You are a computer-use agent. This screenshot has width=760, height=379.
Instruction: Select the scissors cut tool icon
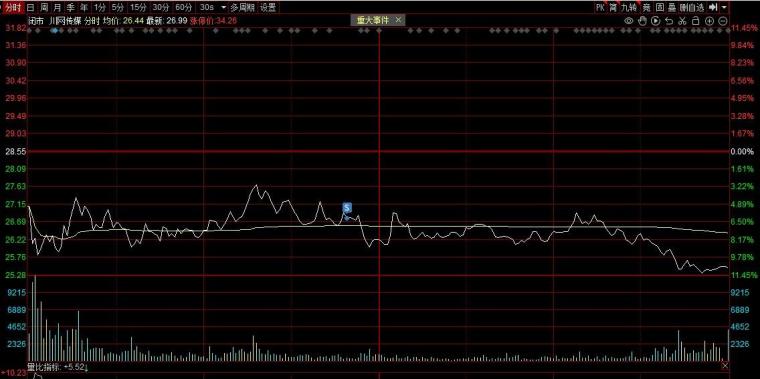[682, 21]
